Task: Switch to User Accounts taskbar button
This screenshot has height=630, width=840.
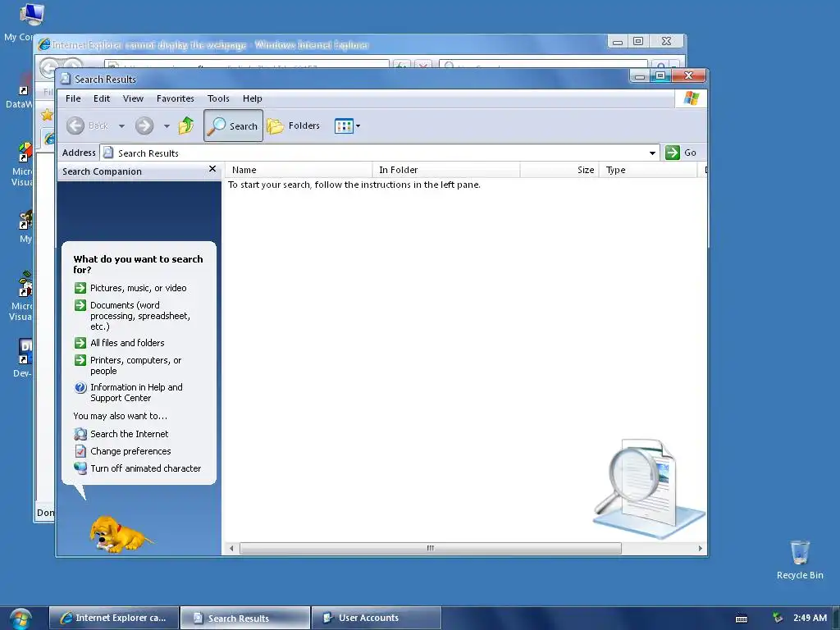Action: click(376, 618)
